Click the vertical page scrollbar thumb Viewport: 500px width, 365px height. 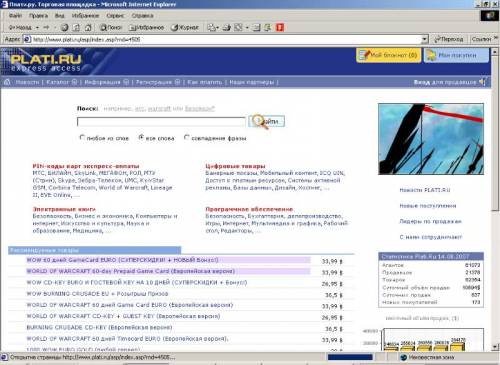[x=495, y=133]
